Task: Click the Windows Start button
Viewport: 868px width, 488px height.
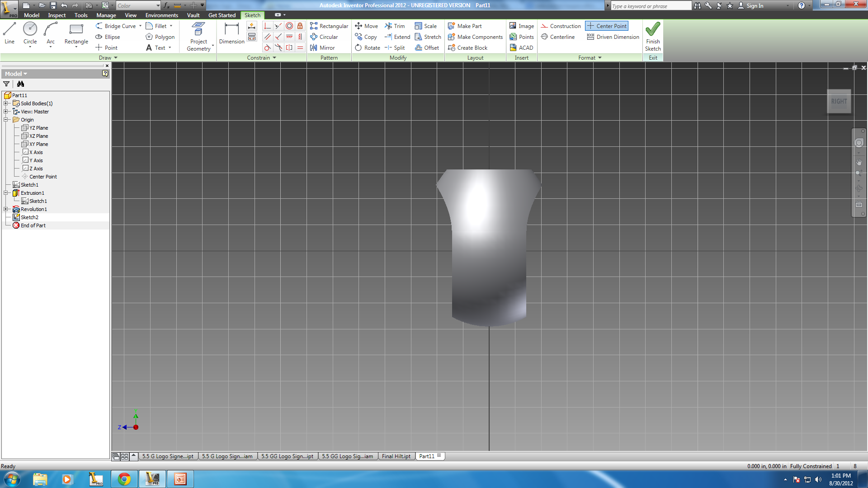Action: 12,479
